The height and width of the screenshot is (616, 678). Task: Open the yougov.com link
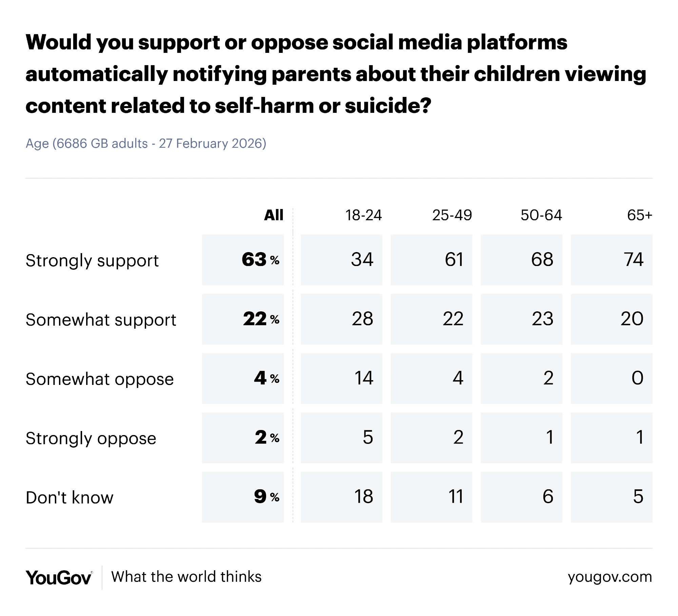point(610,577)
